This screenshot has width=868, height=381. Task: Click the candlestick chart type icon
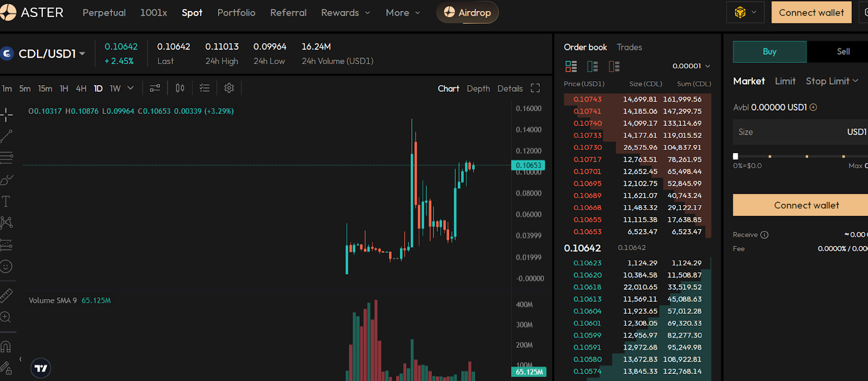click(x=180, y=88)
